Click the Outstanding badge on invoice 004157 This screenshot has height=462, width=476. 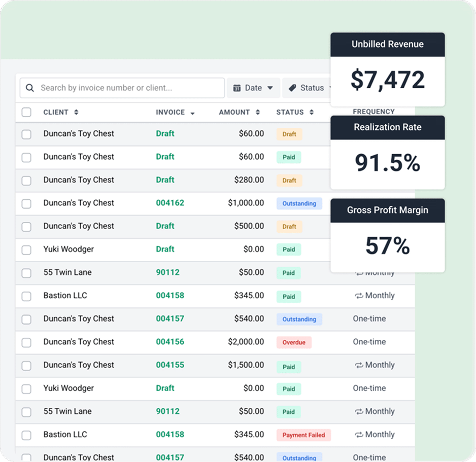tap(299, 319)
